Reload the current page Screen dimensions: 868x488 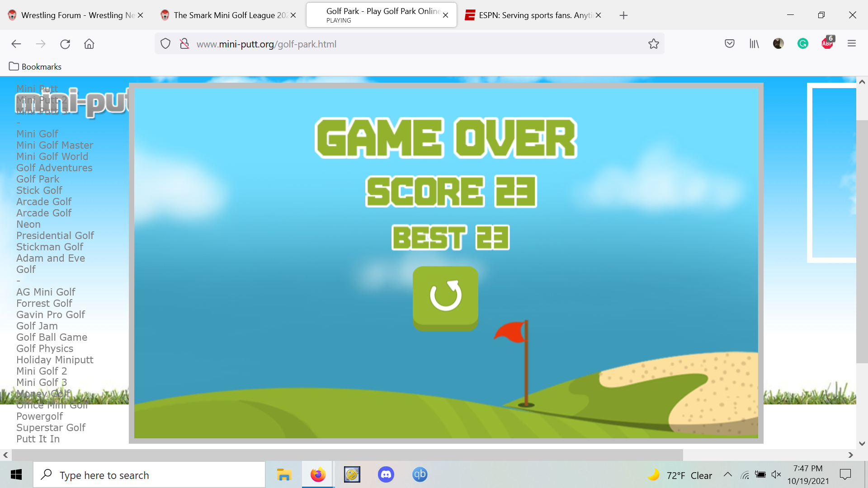[65, 44]
